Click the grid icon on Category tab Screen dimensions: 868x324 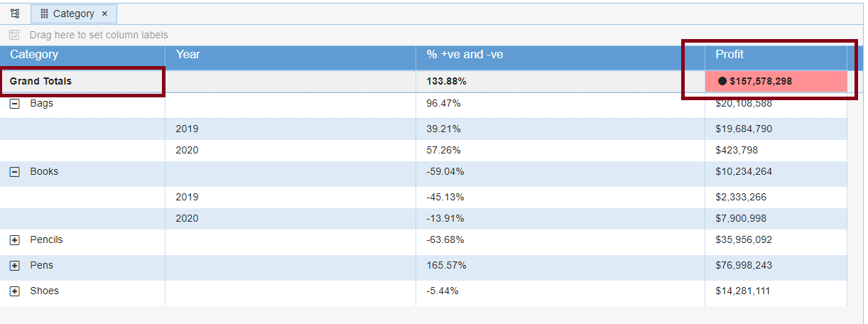tap(44, 13)
